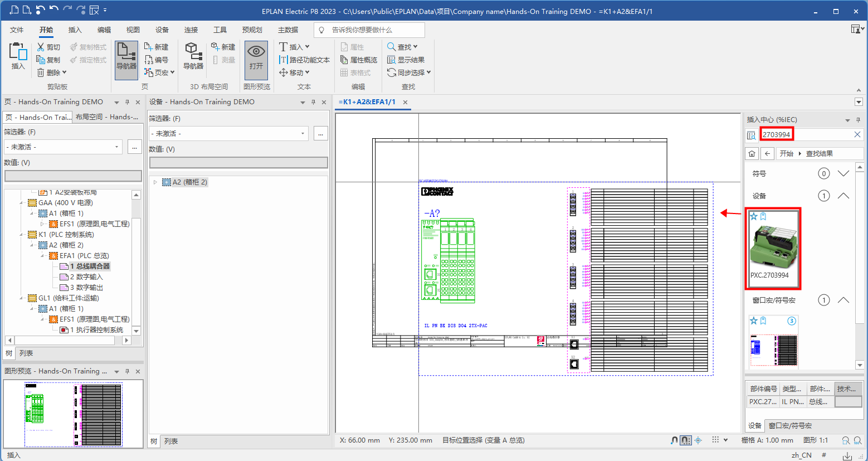Click the insert center search icon

click(x=751, y=135)
